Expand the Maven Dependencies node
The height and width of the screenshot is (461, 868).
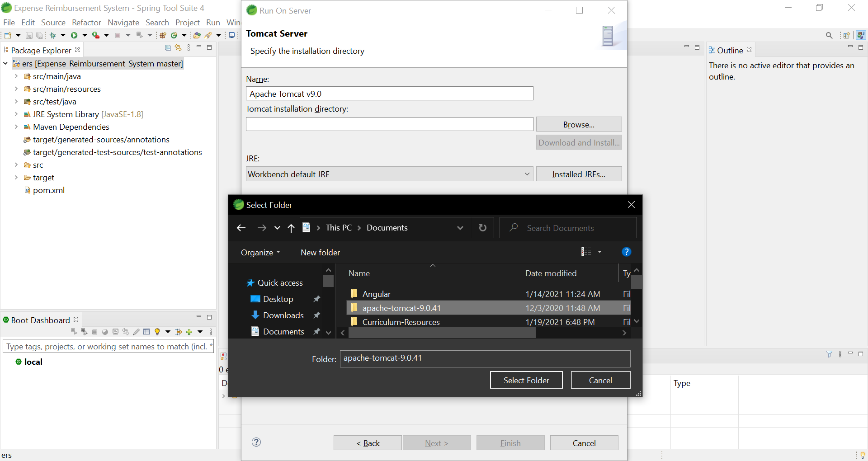tap(16, 127)
